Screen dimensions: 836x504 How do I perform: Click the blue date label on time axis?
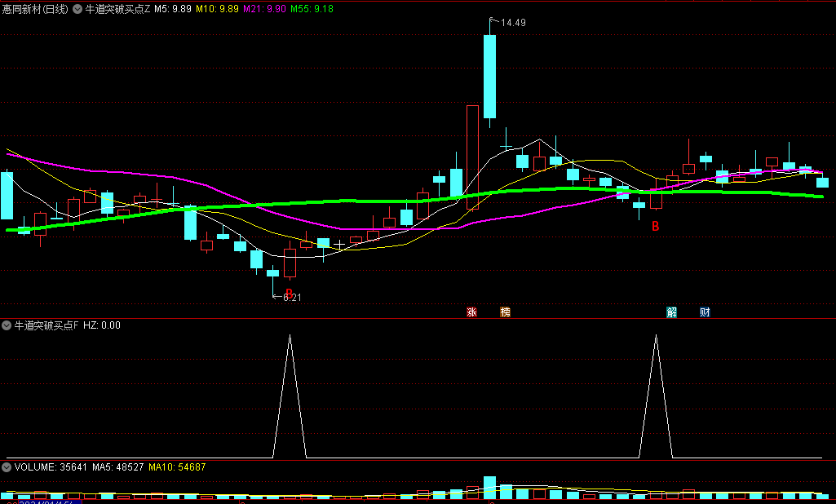click(x=49, y=502)
